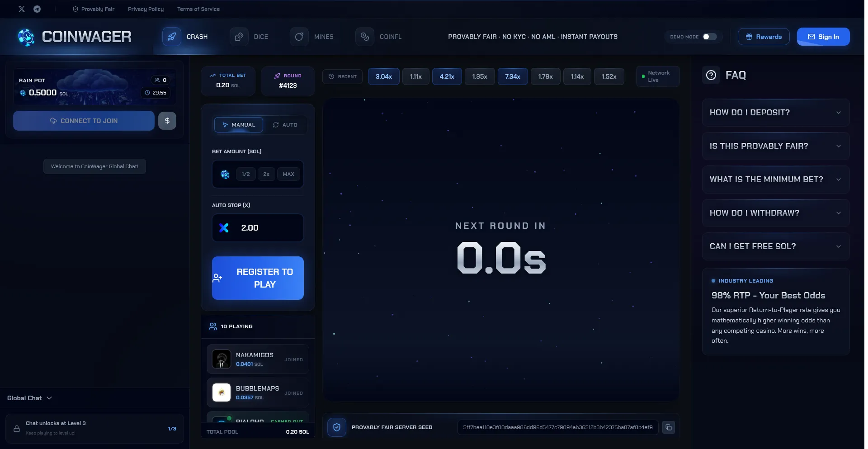868x449 pixels.
Task: Click Connect To Join button
Action: tap(84, 121)
